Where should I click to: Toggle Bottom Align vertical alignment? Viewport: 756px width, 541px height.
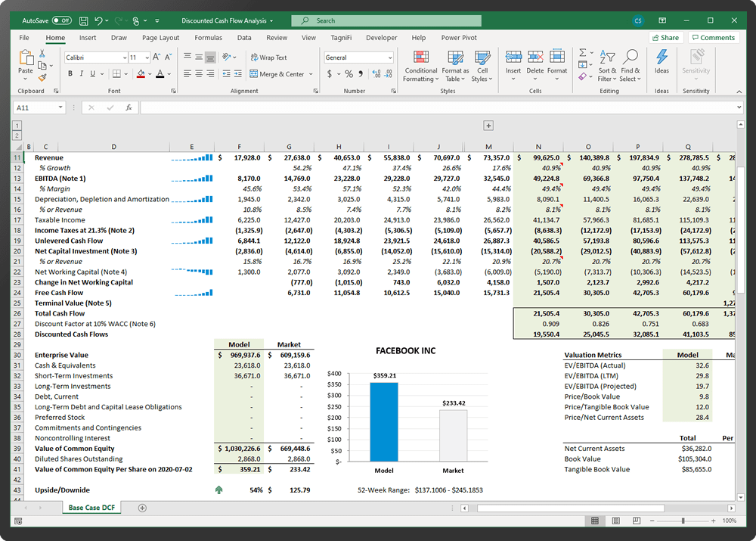click(210, 58)
